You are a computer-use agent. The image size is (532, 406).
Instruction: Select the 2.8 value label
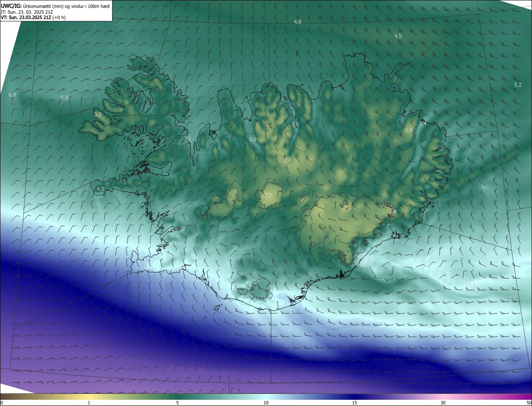392,212
